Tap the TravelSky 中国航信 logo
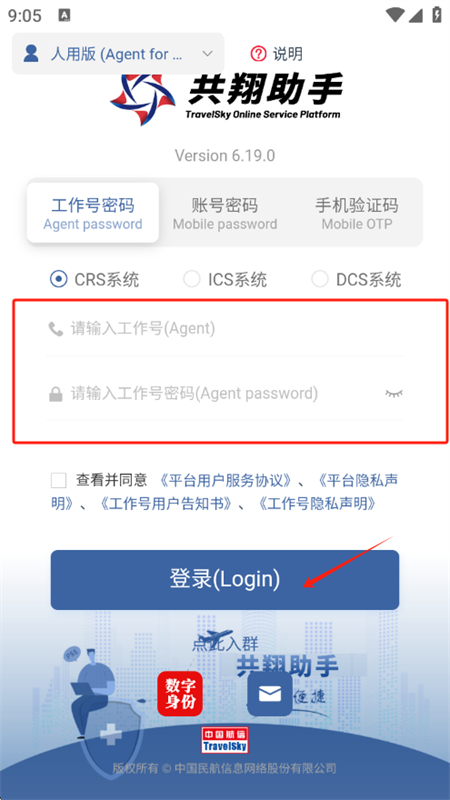This screenshot has height=800, width=450. (225, 740)
